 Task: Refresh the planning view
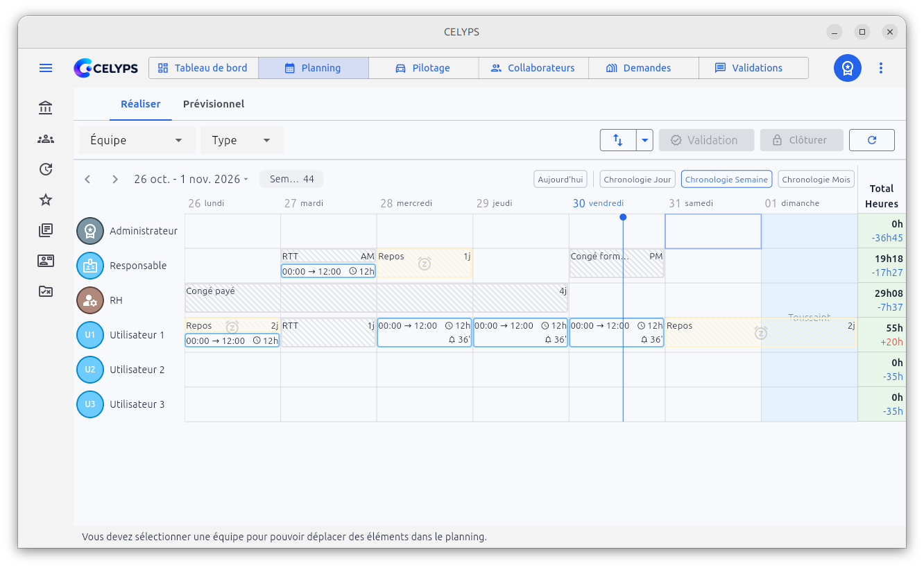click(872, 140)
